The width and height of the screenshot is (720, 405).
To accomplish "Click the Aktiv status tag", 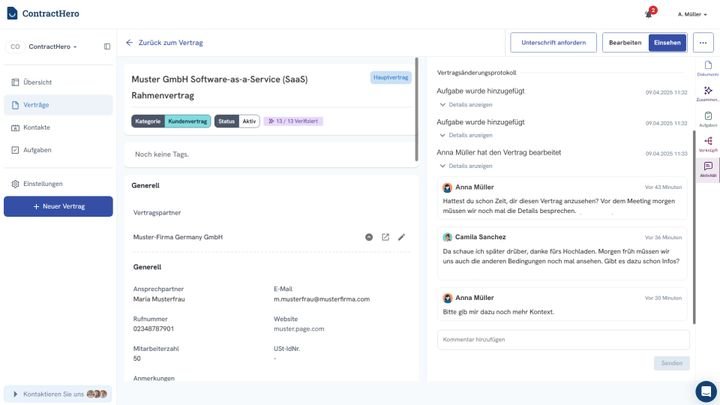I will pyautogui.click(x=249, y=121).
